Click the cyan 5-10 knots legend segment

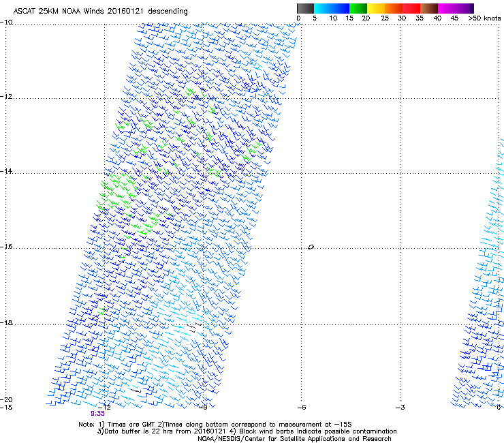pos(323,8)
